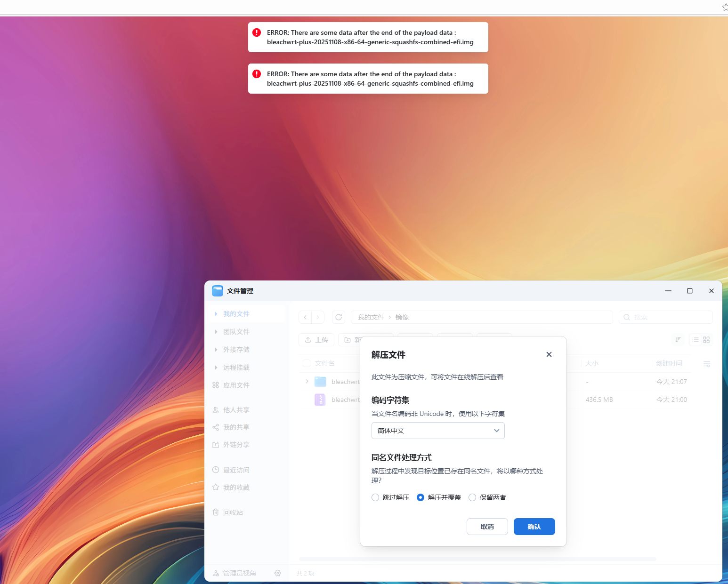This screenshot has height=584, width=728.
Task: Select the 解压并覆盖 radio option
Action: (421, 497)
